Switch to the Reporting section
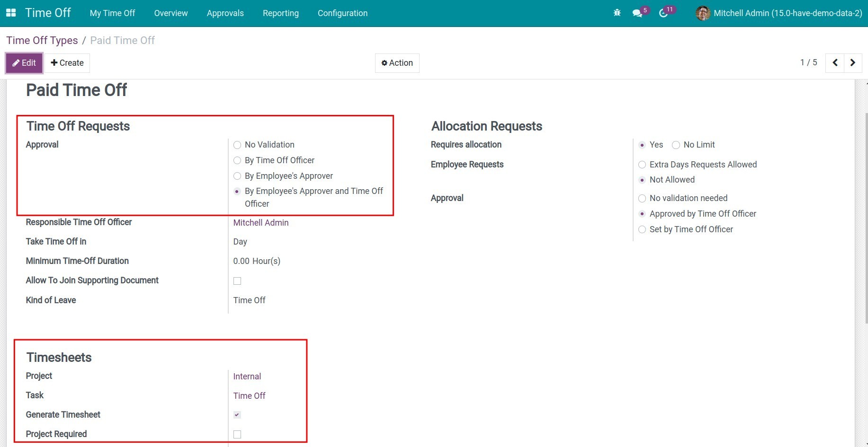This screenshot has height=447, width=868. pos(280,13)
